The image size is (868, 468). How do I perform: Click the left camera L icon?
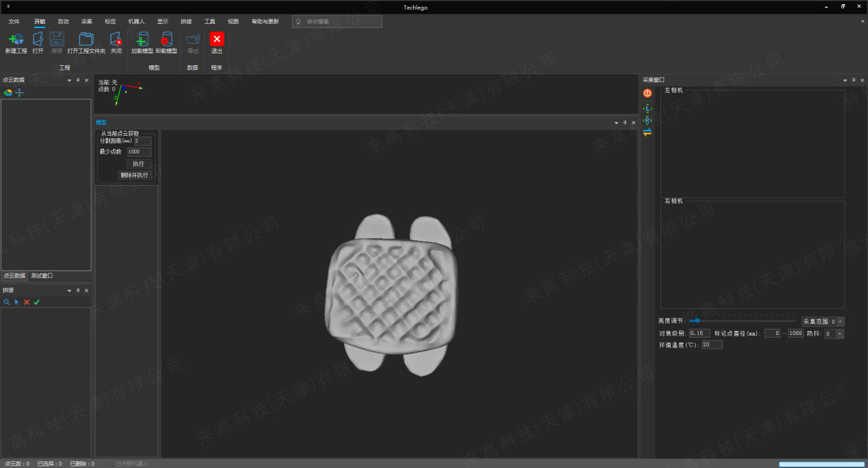tap(647, 108)
